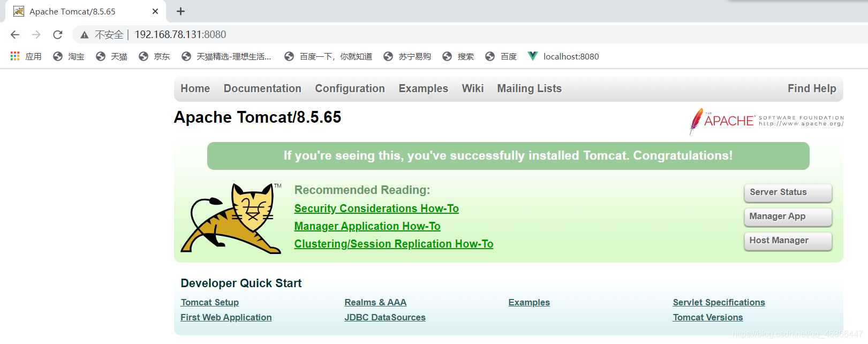The image size is (868, 344).
Task: Open Configuration in Tomcat nav
Action: tap(350, 88)
